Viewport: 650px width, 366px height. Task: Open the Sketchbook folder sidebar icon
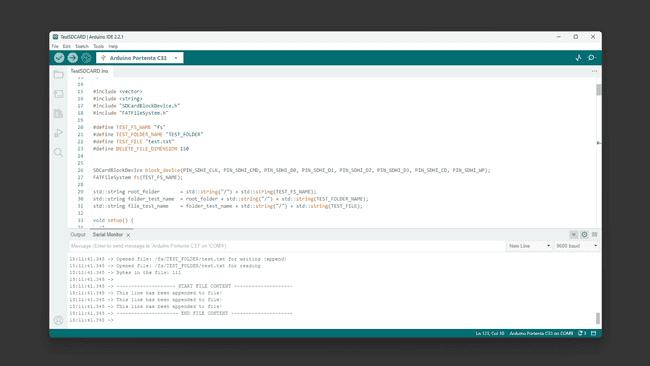[58, 75]
